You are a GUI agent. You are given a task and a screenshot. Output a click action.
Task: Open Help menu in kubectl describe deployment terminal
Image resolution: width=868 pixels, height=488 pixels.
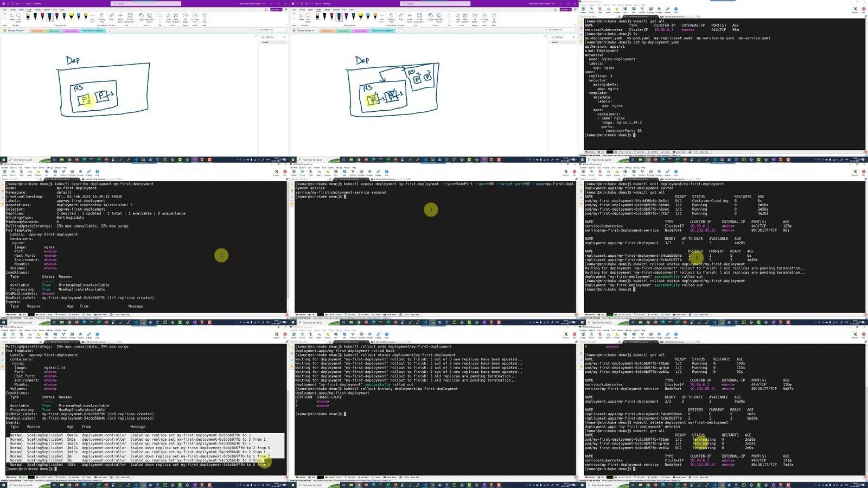click(x=64, y=167)
